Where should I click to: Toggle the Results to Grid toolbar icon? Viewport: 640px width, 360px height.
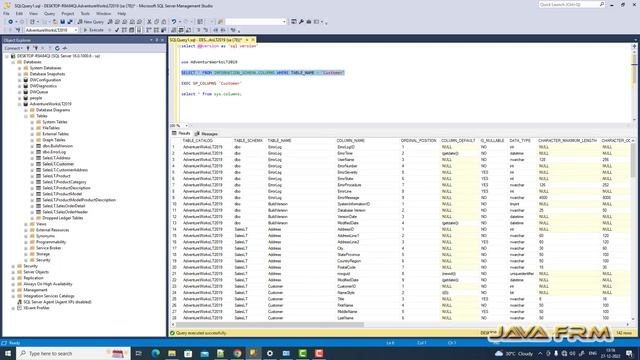point(181,30)
